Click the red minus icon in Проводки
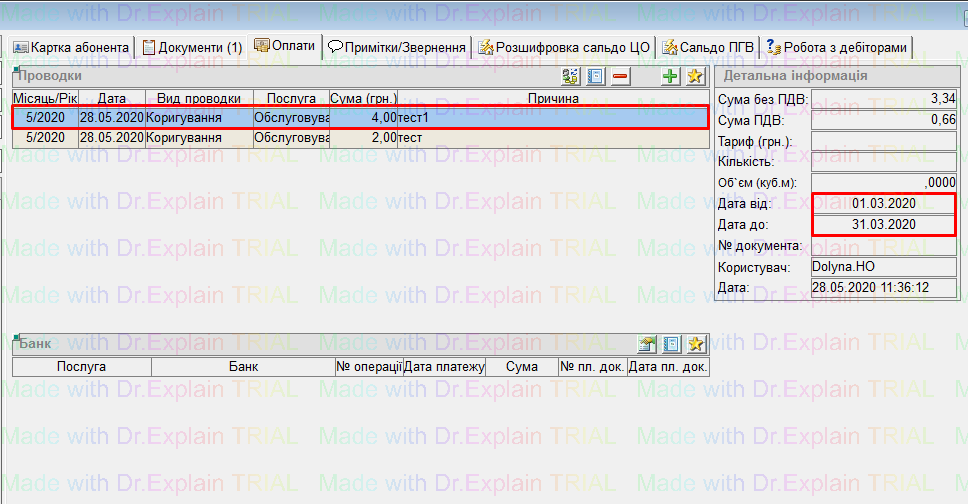The image size is (968, 504). [x=621, y=76]
